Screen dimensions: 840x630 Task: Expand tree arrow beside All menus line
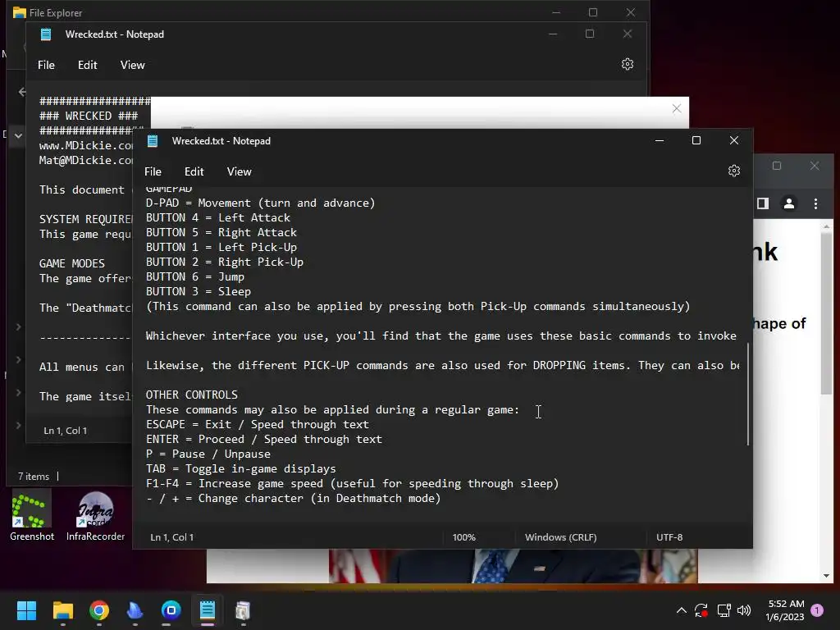pyautogui.click(x=18, y=359)
